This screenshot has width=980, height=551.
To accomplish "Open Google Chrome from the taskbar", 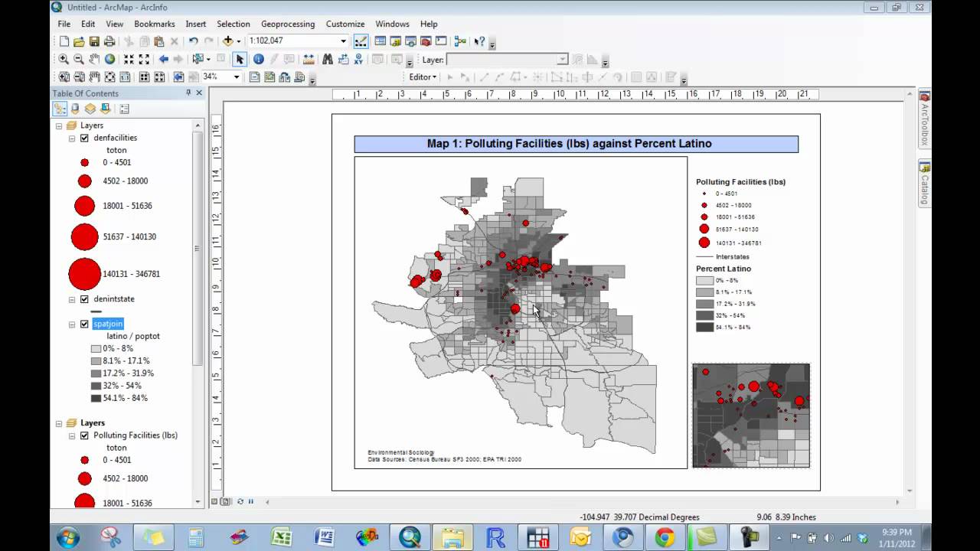I will point(664,537).
